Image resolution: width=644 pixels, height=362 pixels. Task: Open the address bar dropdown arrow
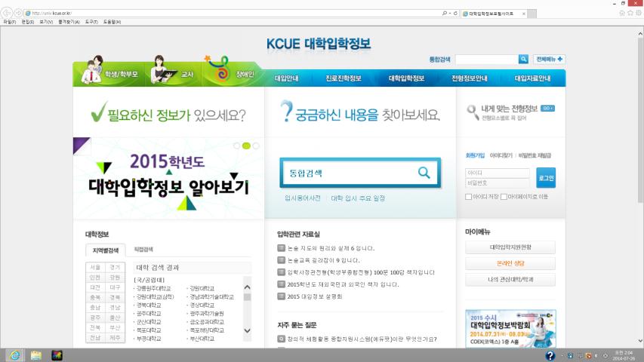click(x=450, y=13)
